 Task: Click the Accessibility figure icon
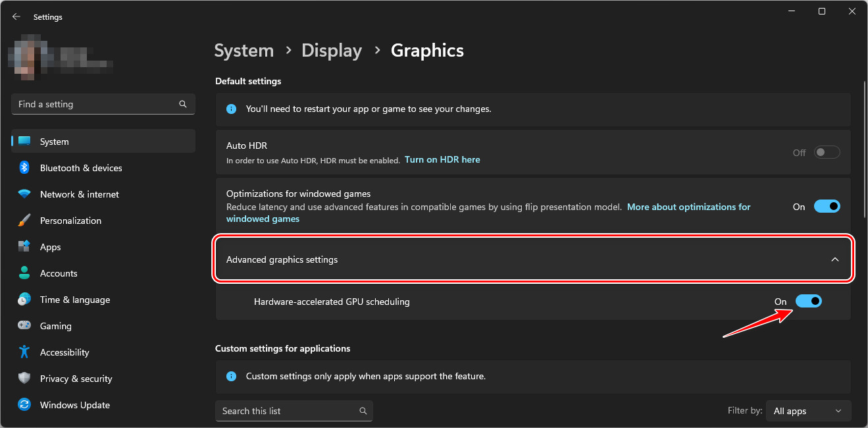pyautogui.click(x=24, y=352)
